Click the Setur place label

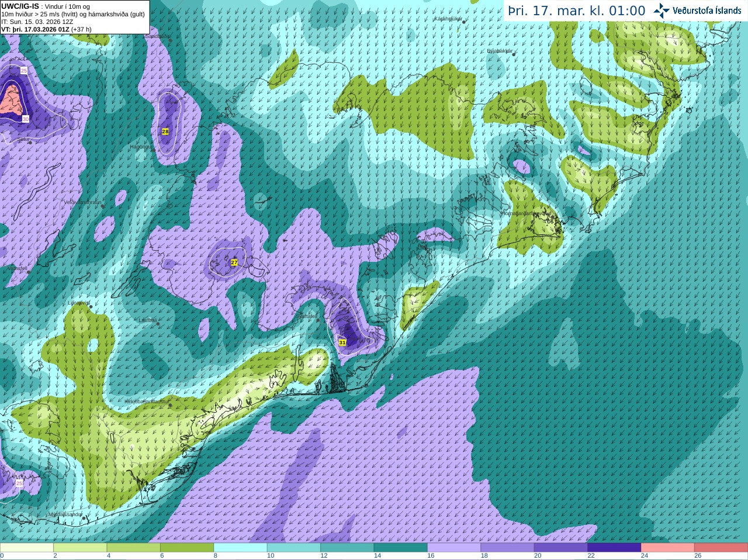(23, 140)
